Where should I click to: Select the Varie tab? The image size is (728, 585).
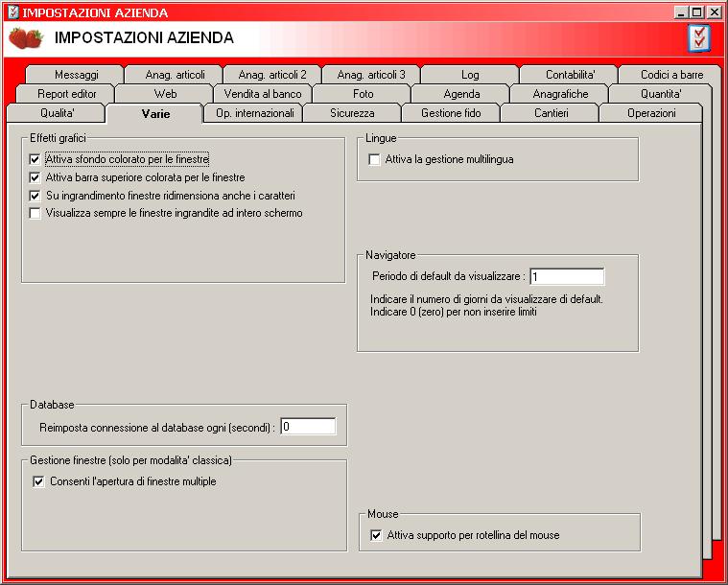[154, 113]
